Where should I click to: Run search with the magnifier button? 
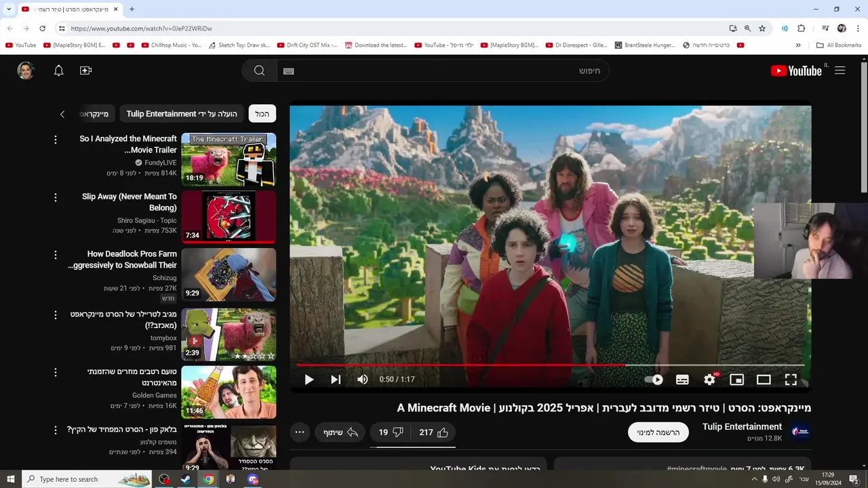coord(260,70)
